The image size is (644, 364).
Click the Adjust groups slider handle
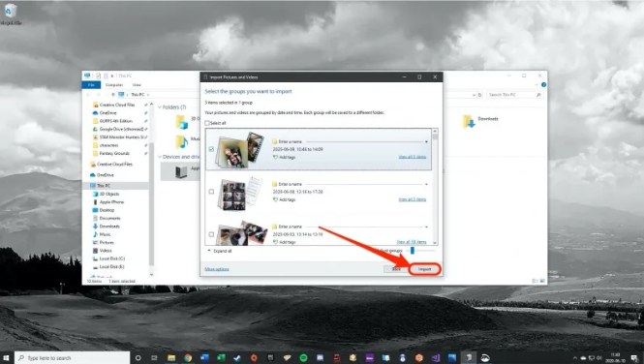pos(412,251)
